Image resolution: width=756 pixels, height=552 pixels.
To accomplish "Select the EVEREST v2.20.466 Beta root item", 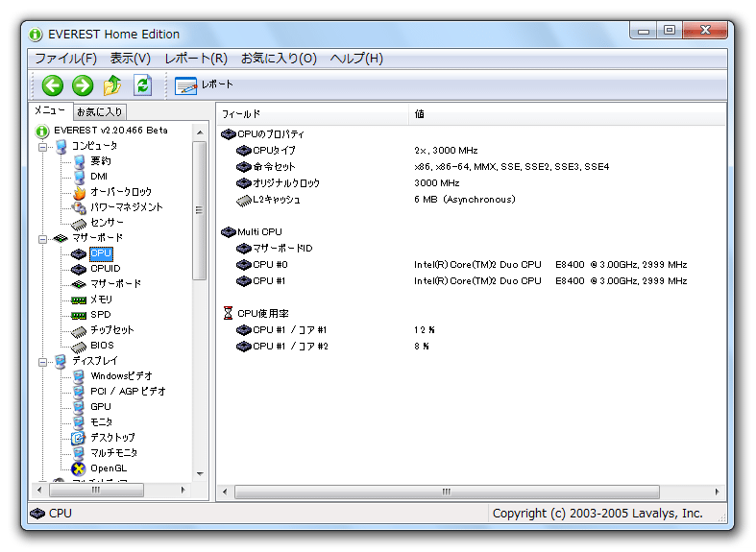I will pos(110,130).
